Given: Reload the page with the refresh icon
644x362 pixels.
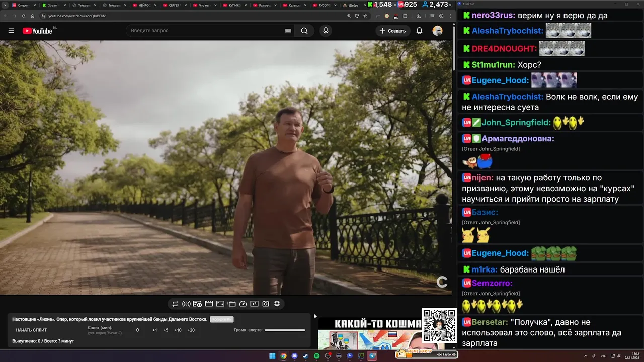Looking at the screenshot, I should click(x=24, y=16).
